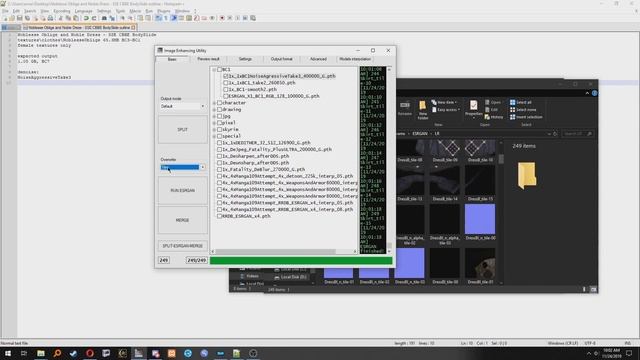Viewport: 640px width, 360px height.
Task: Open the Windows Start menu
Action: click(8, 353)
